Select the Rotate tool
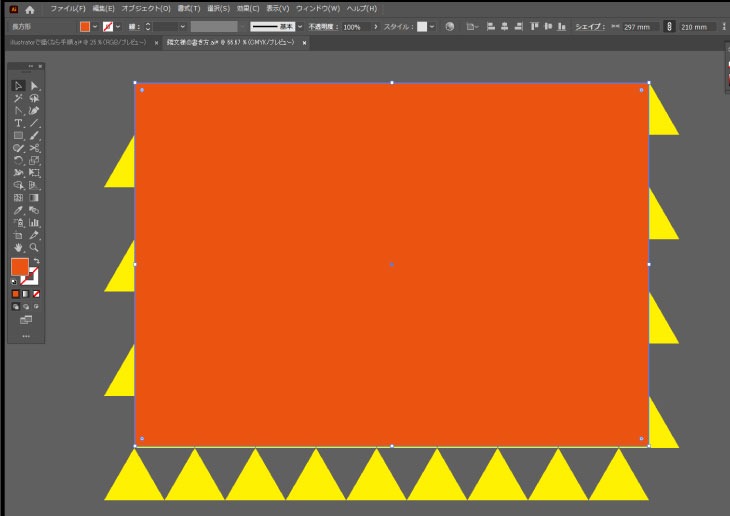730x516 pixels. click(x=18, y=160)
